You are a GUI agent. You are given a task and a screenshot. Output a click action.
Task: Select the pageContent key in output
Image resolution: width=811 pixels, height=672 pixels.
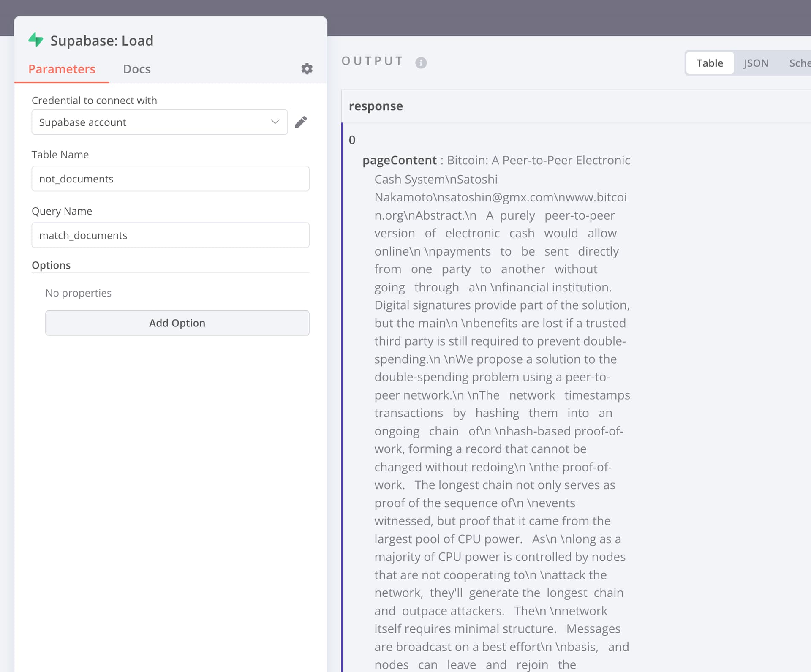click(x=399, y=161)
